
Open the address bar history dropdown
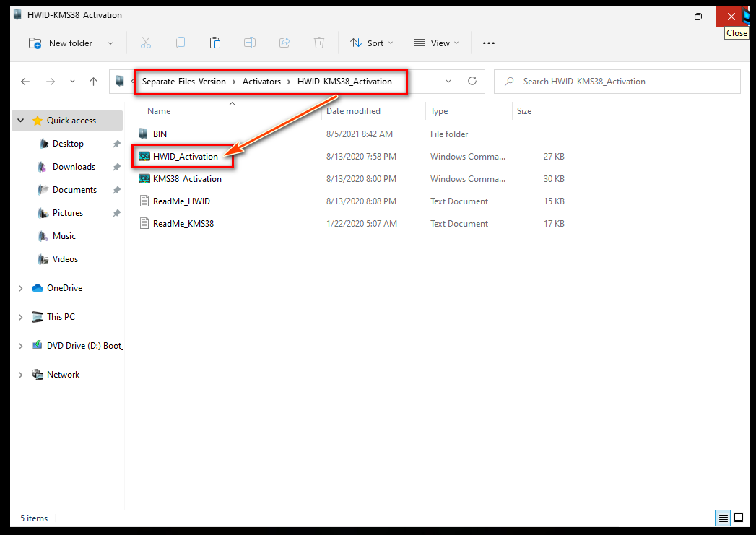coord(448,81)
